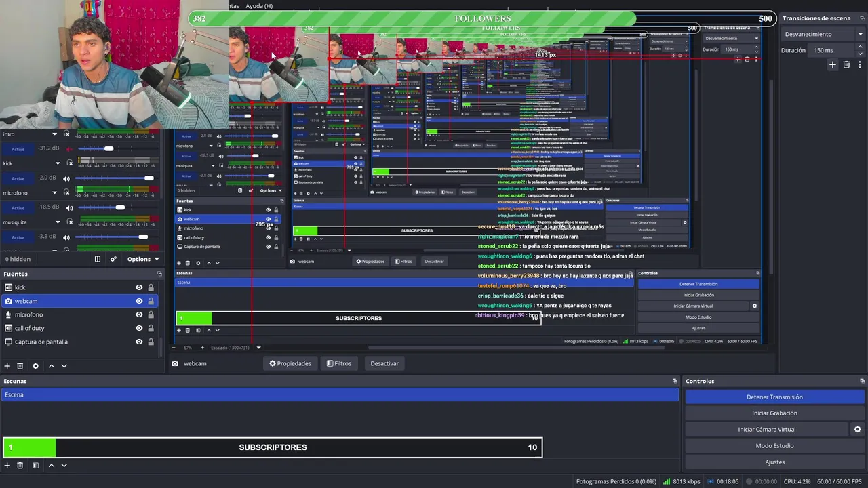Hide the kick source
868x488 pixels.
pyautogui.click(x=139, y=287)
